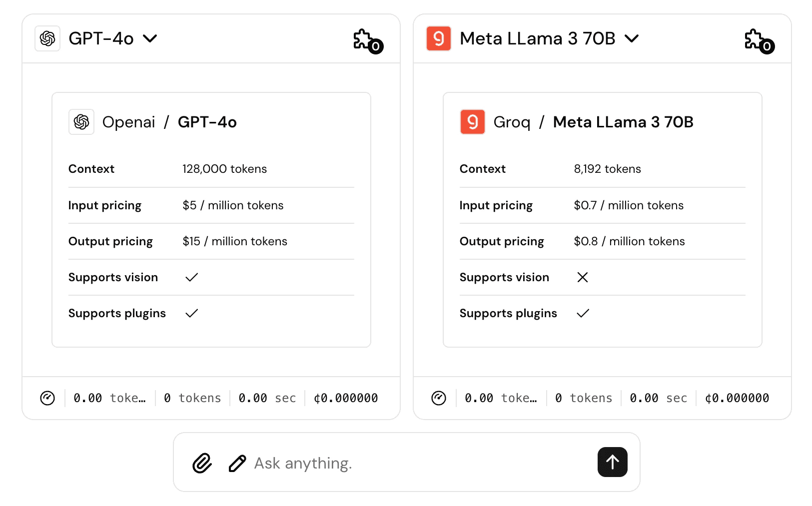
Task: Click the checkmark for GPT-4o vision support
Action: tap(191, 277)
